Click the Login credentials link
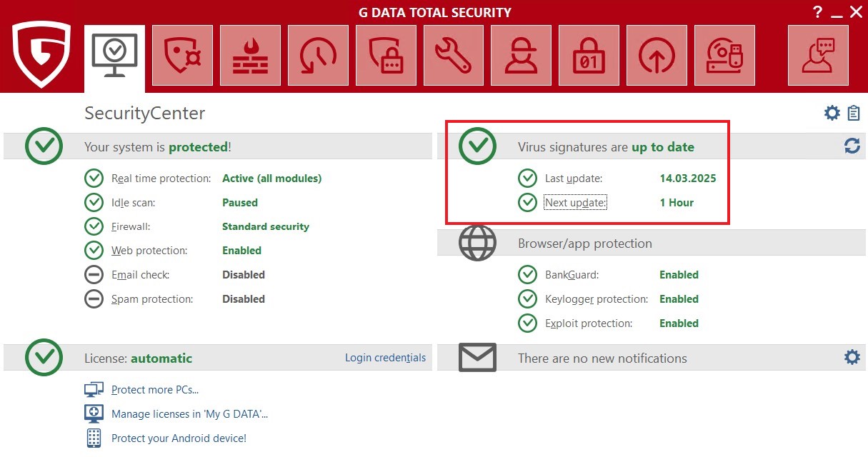 point(385,358)
